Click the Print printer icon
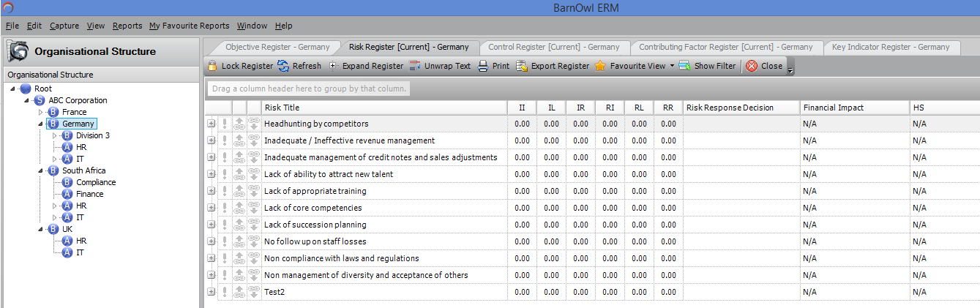 (483, 66)
